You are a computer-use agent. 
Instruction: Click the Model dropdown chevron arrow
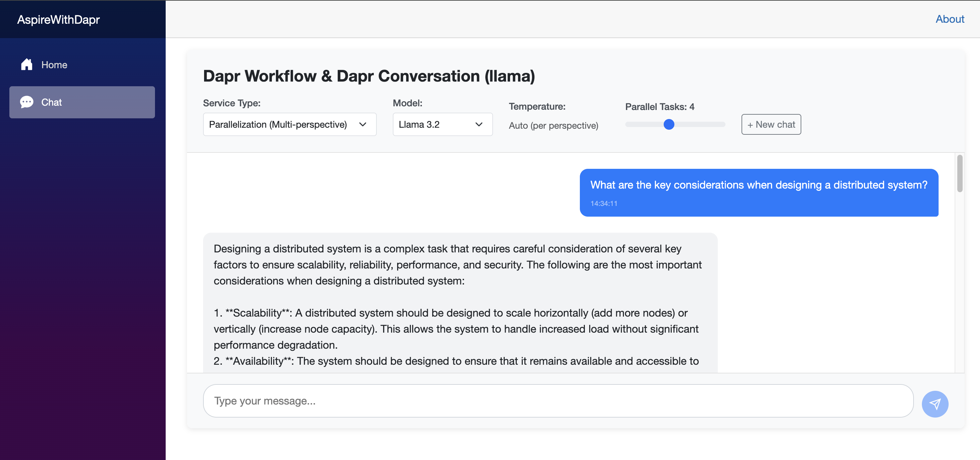pos(479,124)
